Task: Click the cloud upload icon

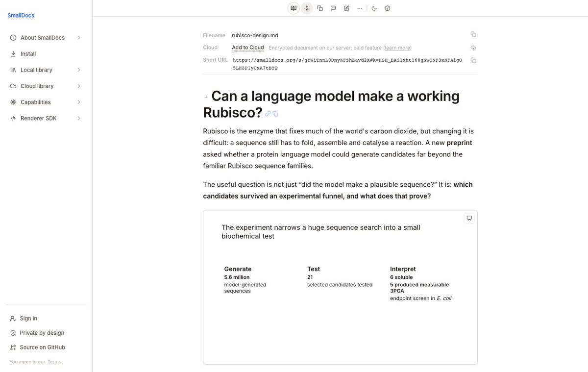Action: tap(473, 48)
